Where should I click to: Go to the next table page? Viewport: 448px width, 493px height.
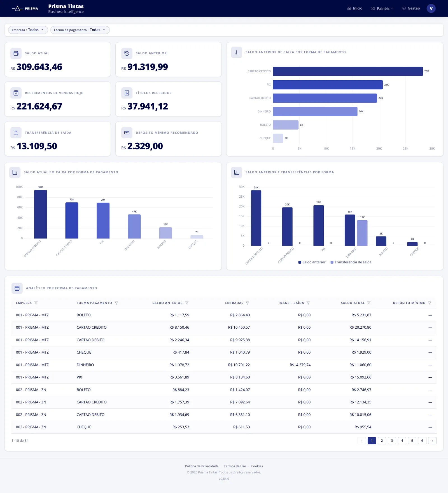pos(432,441)
